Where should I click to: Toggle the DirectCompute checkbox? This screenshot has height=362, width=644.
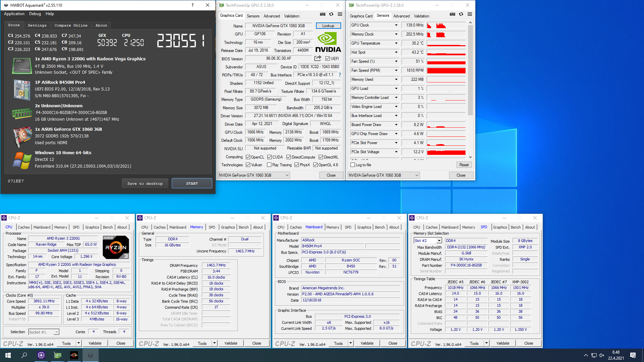tap(288, 157)
